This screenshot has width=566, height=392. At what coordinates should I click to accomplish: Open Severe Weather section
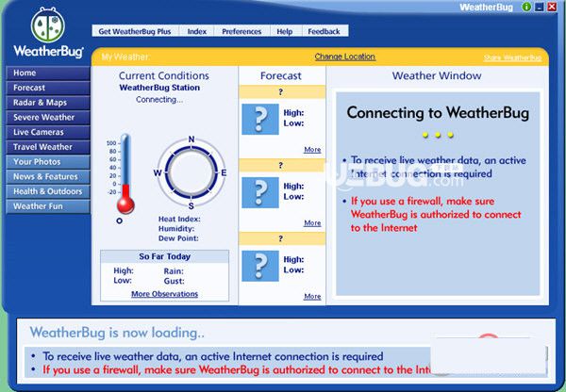pyautogui.click(x=48, y=117)
